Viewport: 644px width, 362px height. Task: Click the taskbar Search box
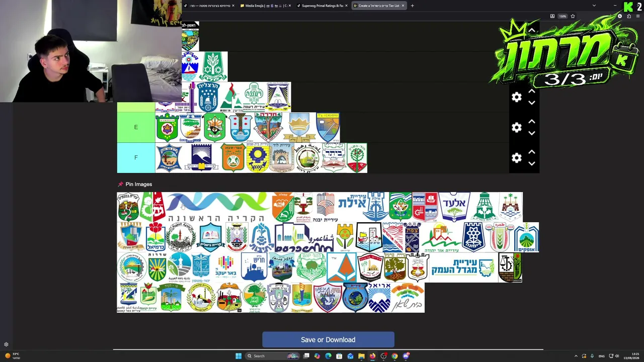click(272, 356)
